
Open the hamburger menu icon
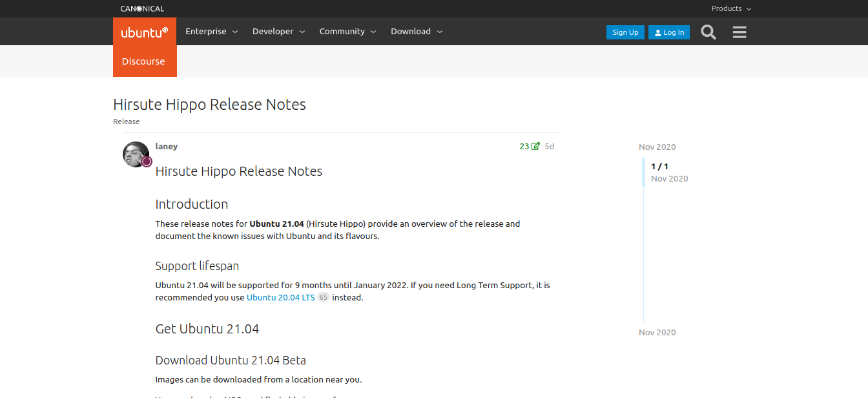[739, 32]
